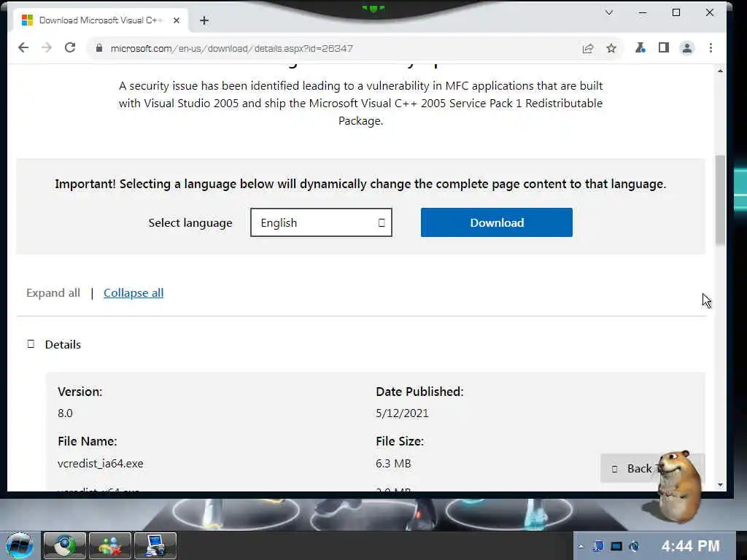Select the Download Microsoft Visual C++ tab

(99, 20)
